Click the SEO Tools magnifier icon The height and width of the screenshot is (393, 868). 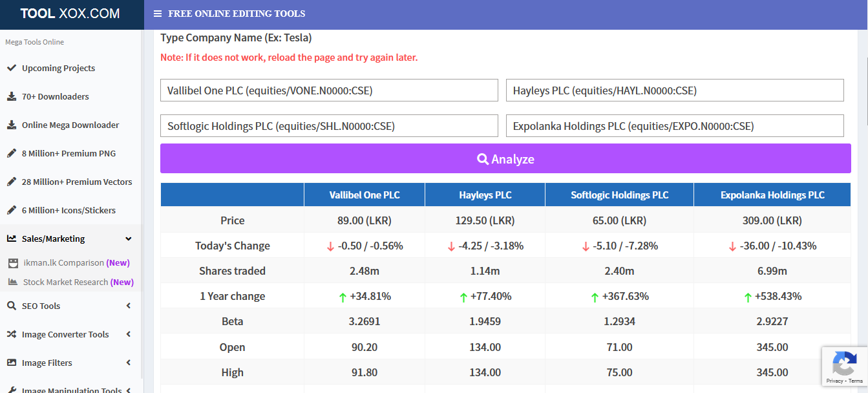pyautogui.click(x=11, y=306)
